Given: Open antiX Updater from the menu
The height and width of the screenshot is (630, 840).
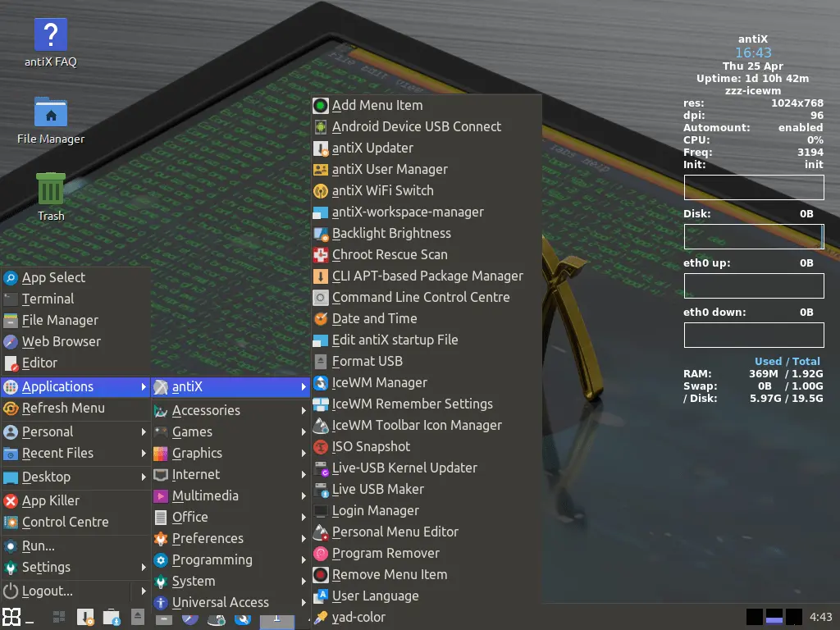Looking at the screenshot, I should [x=427, y=148].
